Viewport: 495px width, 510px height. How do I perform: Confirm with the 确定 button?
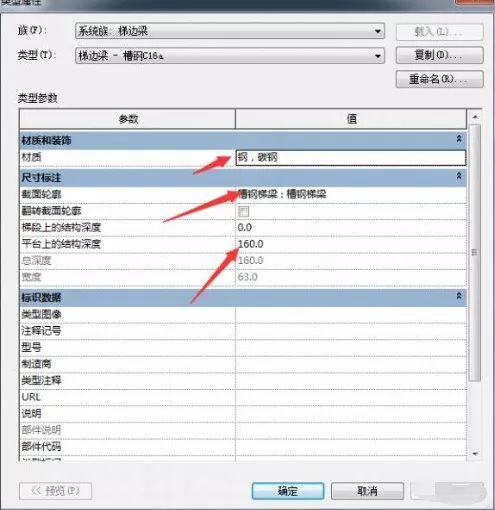(x=288, y=491)
